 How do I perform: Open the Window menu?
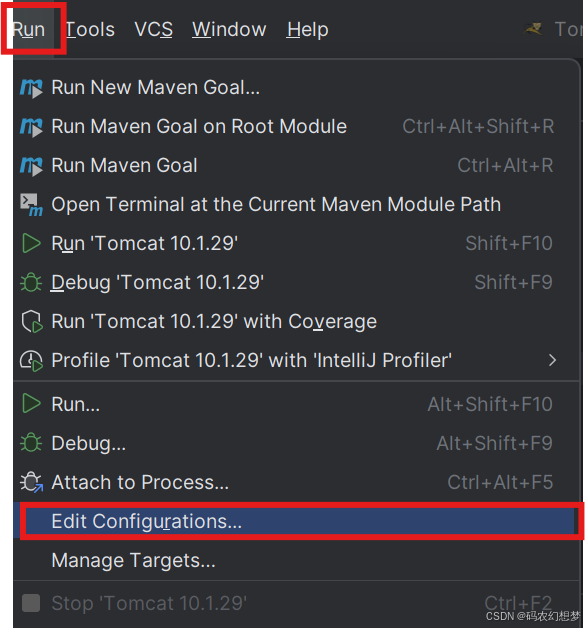(x=229, y=29)
